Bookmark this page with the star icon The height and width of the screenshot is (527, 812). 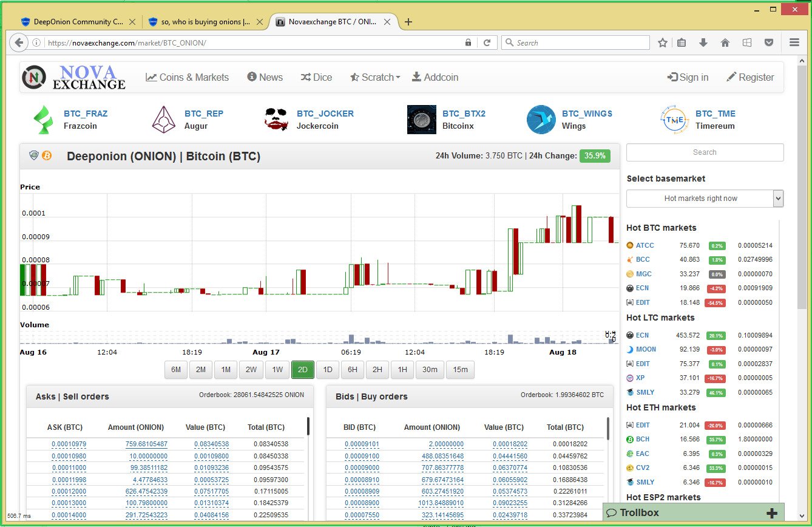pyautogui.click(x=663, y=42)
